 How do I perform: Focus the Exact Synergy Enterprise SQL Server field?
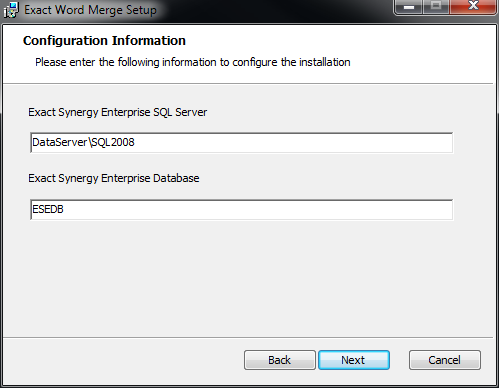(x=242, y=143)
